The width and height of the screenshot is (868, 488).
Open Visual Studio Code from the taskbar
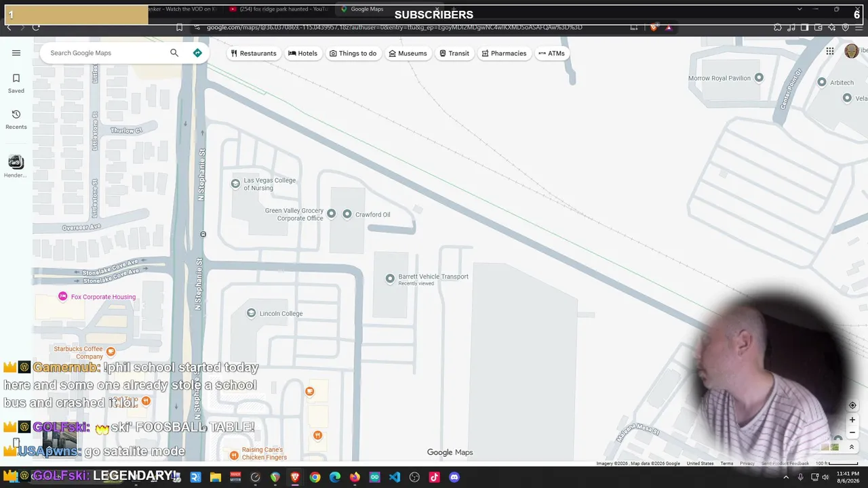click(x=395, y=477)
